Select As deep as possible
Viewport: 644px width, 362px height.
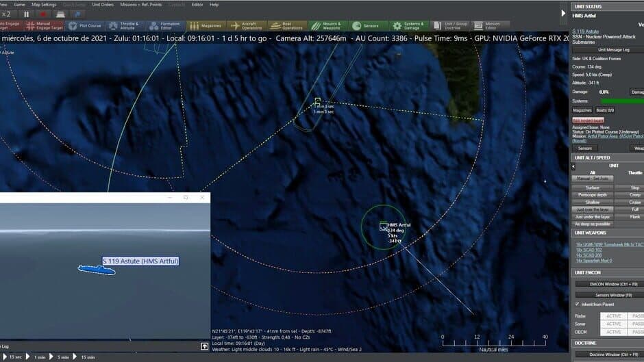pos(592,224)
